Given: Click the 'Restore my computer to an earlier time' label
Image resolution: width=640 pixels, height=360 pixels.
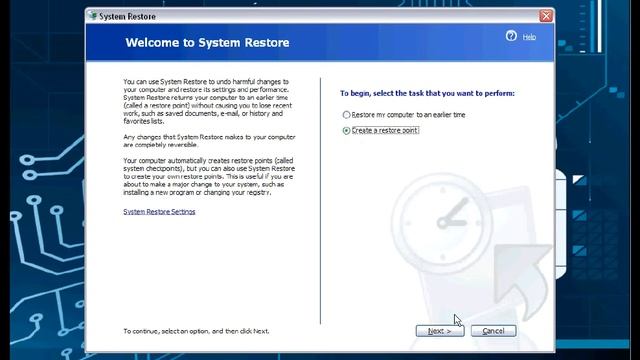Looking at the screenshot, I should 408,115.
